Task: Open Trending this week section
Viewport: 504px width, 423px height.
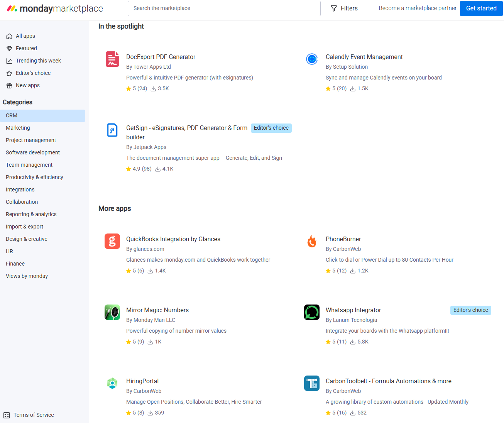Action: pyautogui.click(x=37, y=60)
